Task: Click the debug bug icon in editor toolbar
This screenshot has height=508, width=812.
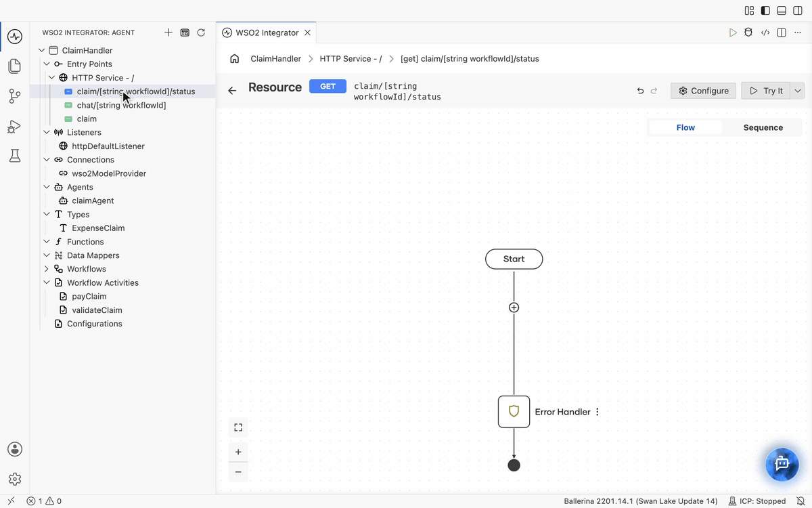Action: click(748, 33)
